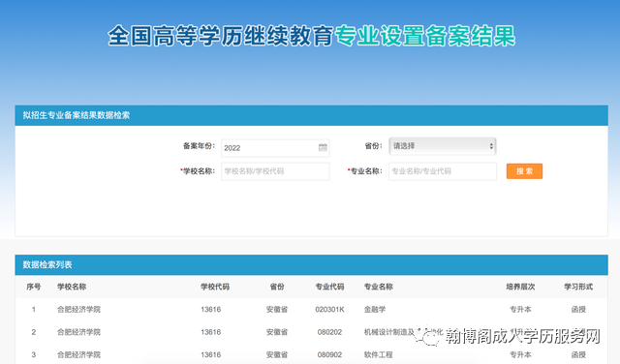Image resolution: width=620 pixels, height=364 pixels.
Task: Click the 序号 column header
Action: pos(34,287)
